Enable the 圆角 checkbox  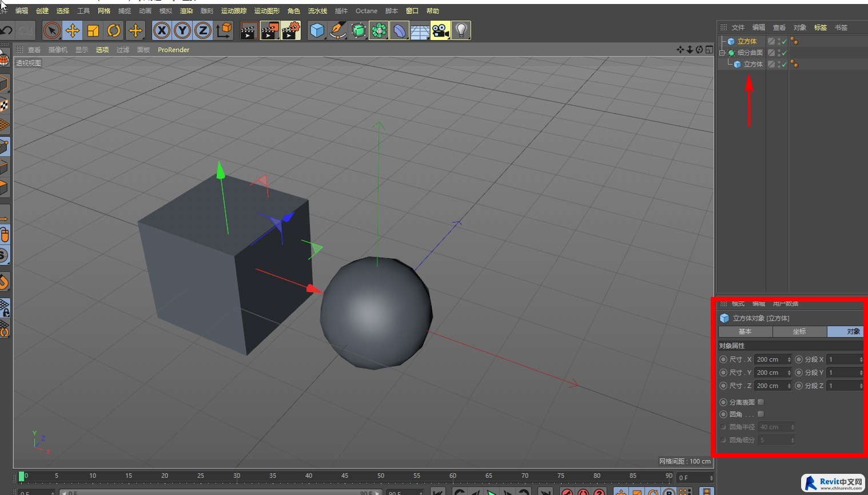[x=761, y=414]
